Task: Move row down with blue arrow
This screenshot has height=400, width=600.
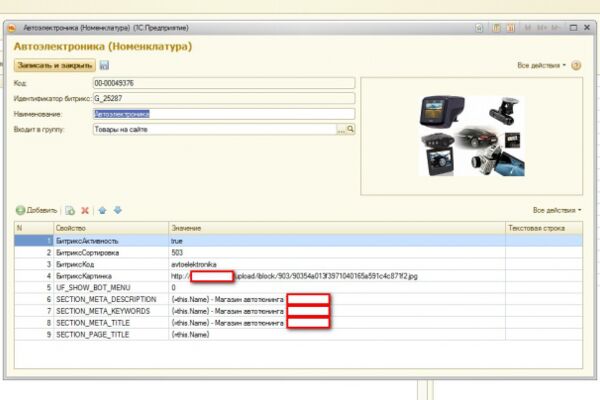Action: click(x=118, y=210)
